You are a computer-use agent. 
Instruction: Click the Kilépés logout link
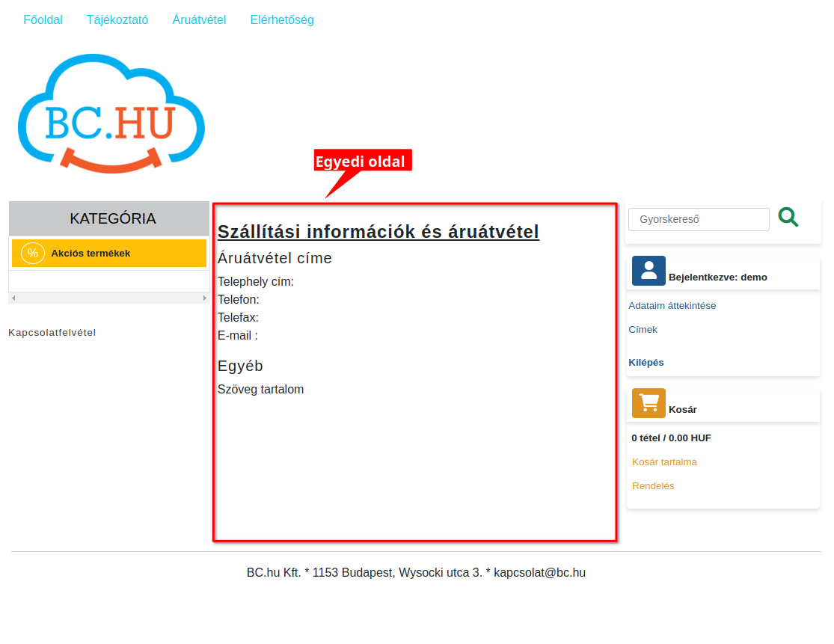(646, 363)
